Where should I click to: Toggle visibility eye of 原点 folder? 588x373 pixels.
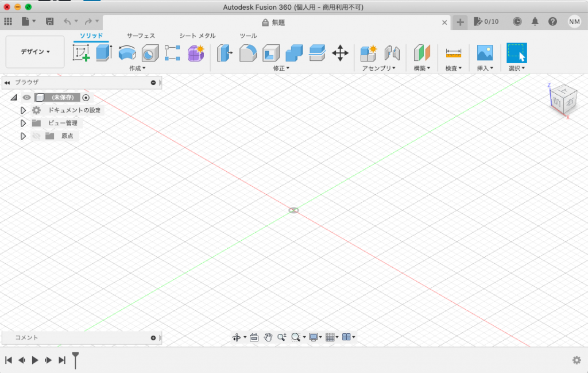click(x=36, y=136)
